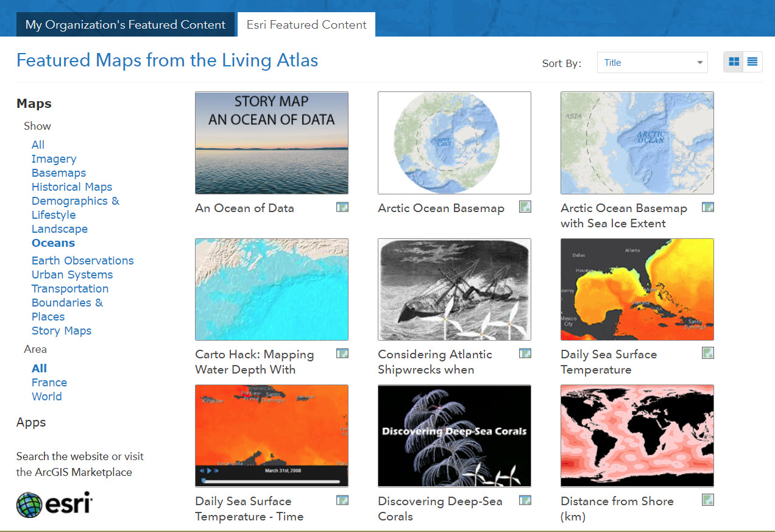Open Arctic Ocean Basemap globe thumbnail
775x532 pixels.
[x=455, y=143]
